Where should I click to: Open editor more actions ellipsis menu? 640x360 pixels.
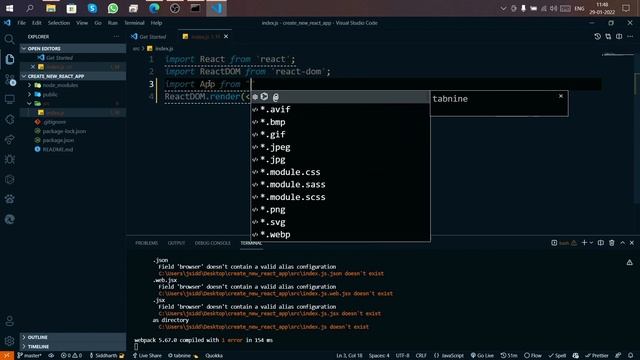click(x=630, y=37)
